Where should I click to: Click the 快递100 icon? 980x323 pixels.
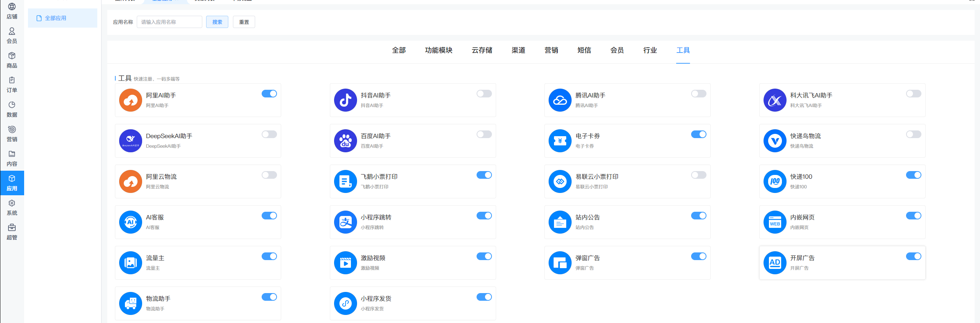click(775, 181)
